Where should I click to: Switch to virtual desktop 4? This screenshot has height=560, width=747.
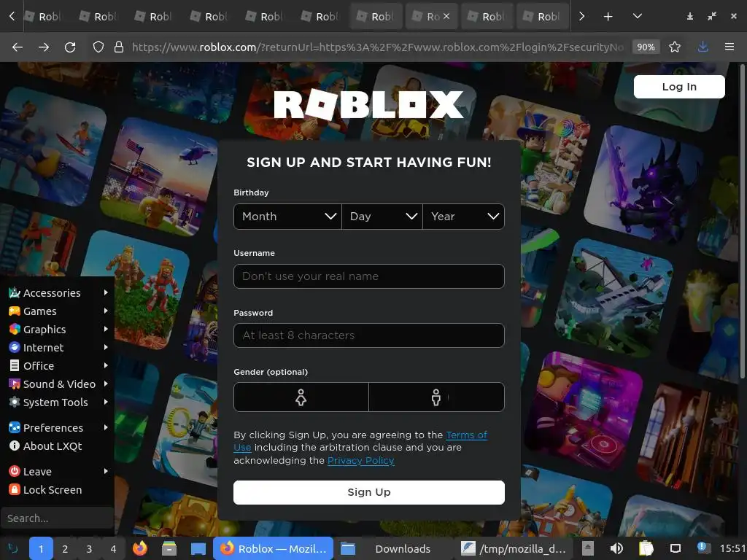113,549
